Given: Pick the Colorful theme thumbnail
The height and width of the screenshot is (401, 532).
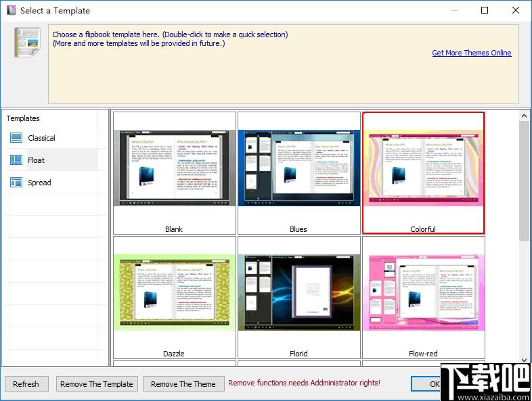Looking at the screenshot, I should pos(424,168).
